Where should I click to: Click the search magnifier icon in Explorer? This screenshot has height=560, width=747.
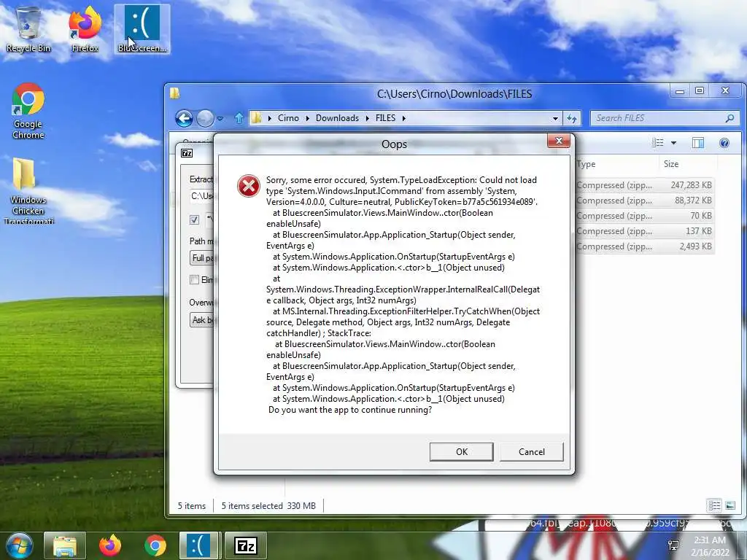pyautogui.click(x=729, y=118)
